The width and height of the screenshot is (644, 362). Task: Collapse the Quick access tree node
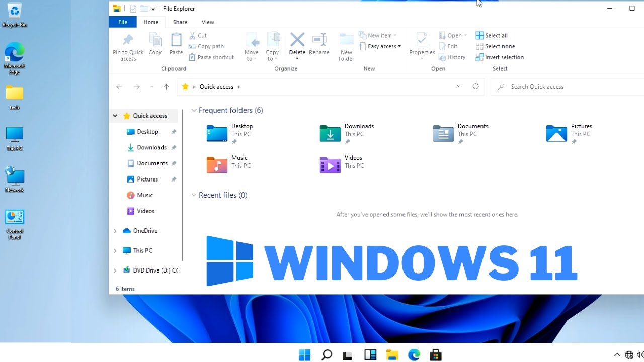click(x=115, y=116)
